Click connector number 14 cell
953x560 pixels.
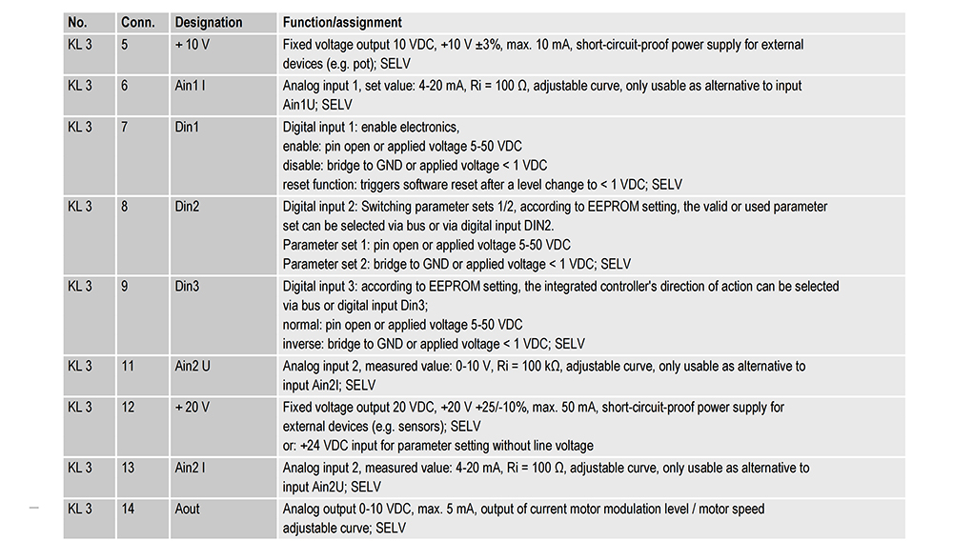[128, 509]
